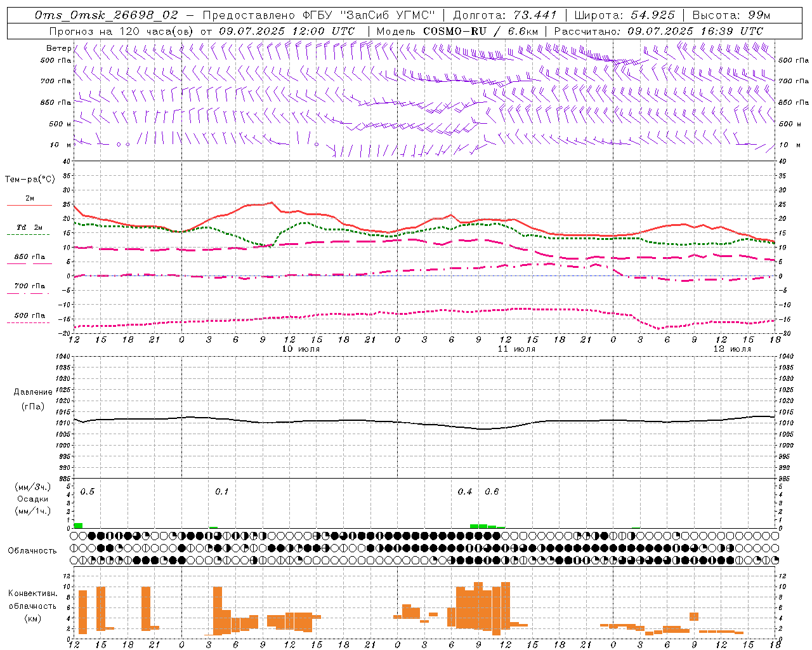812x650 pixels.
Task: Click the 10 июля date label
Action: [301, 349]
